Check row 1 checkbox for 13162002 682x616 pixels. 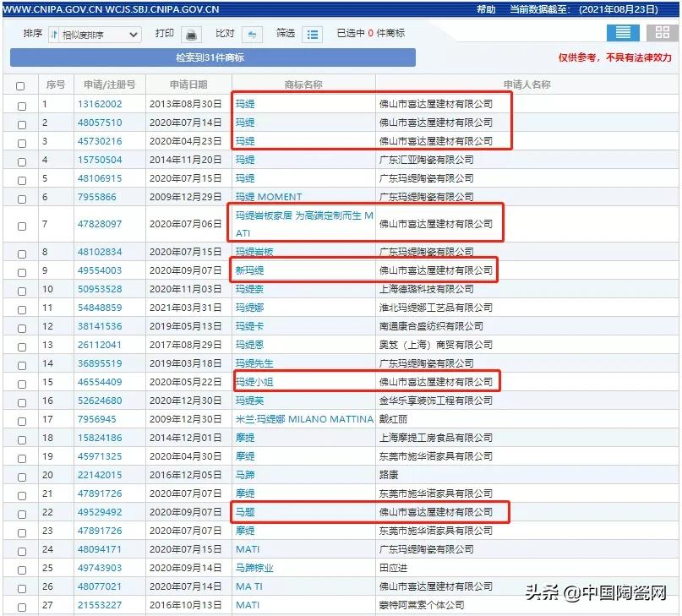(x=22, y=106)
